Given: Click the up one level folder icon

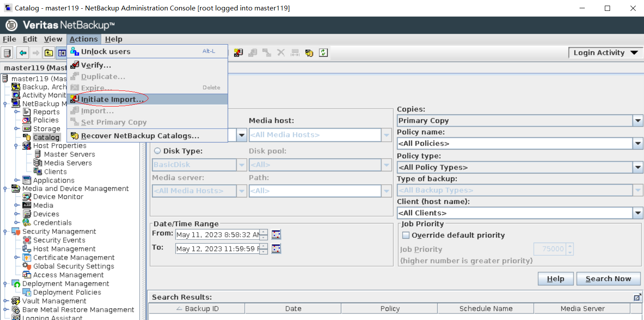Looking at the screenshot, I should pyautogui.click(x=49, y=53).
